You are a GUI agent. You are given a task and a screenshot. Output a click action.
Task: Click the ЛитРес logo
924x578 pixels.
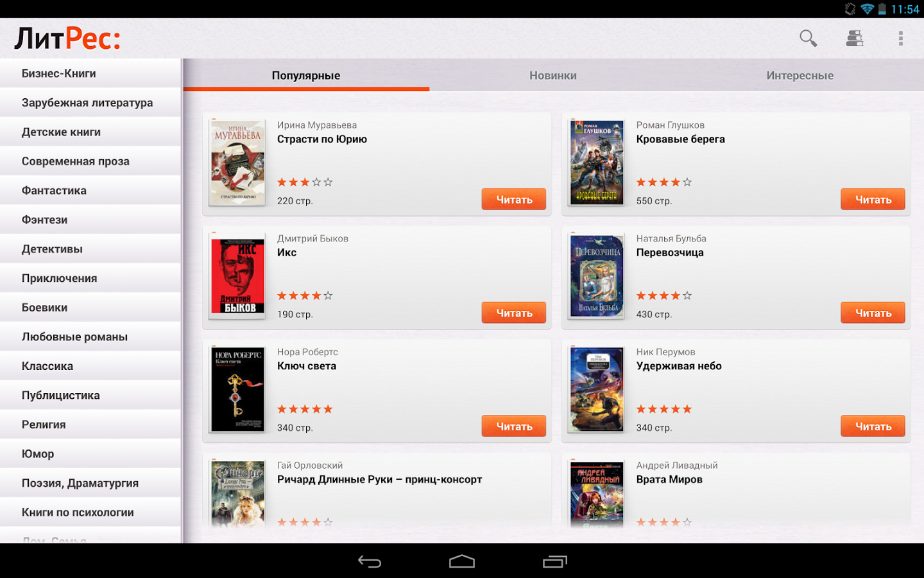pyautogui.click(x=67, y=39)
